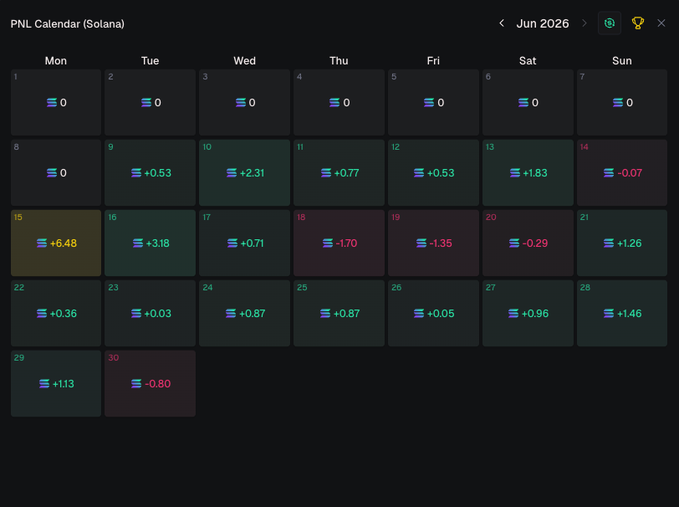Screen dimensions: 679x507
Task: Open June 19 cell showing -1.35
Action: tap(433, 243)
